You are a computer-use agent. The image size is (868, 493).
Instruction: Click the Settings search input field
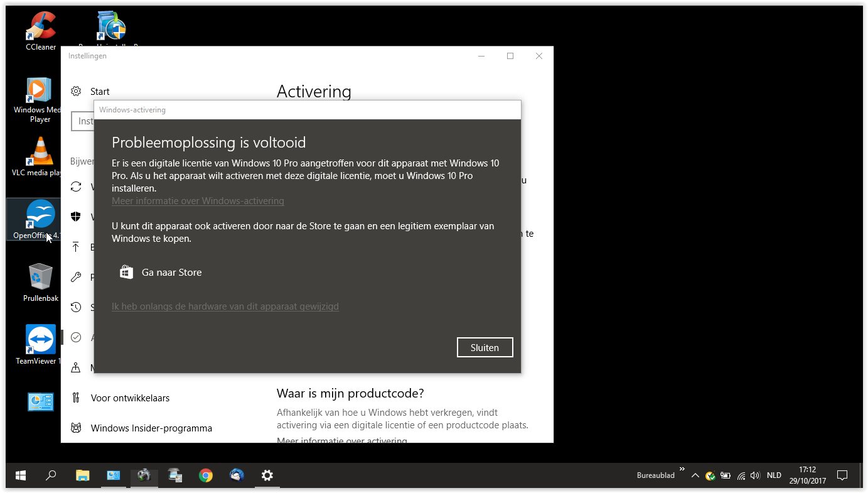point(82,121)
